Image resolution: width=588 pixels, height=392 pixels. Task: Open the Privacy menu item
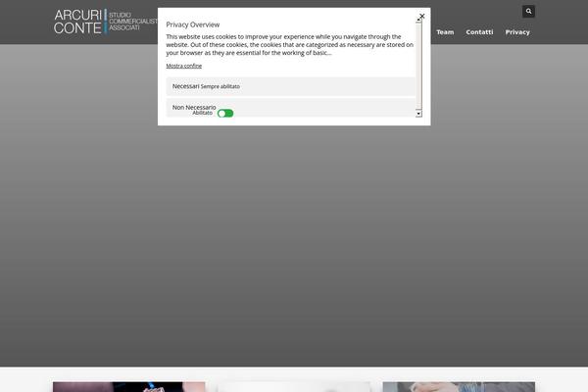pos(517,32)
